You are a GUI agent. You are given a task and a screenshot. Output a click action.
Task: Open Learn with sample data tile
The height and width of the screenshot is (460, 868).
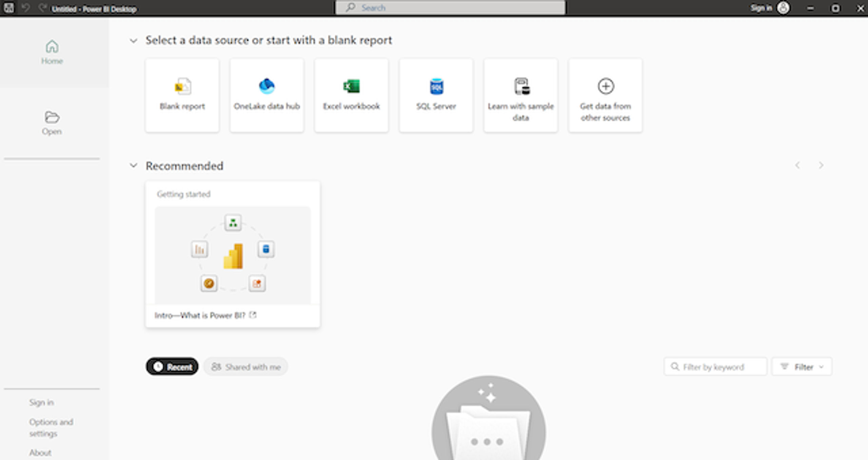coord(520,95)
